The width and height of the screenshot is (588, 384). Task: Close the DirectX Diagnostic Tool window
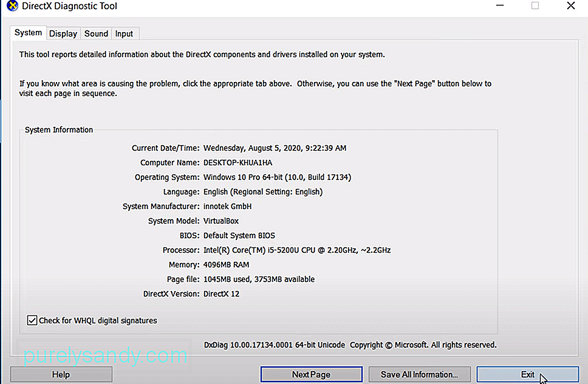pyautogui.click(x=571, y=5)
